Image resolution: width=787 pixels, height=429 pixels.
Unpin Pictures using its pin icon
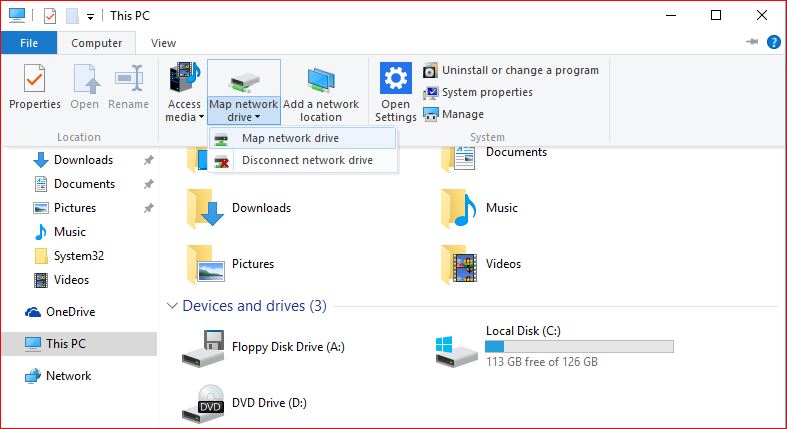tap(149, 208)
